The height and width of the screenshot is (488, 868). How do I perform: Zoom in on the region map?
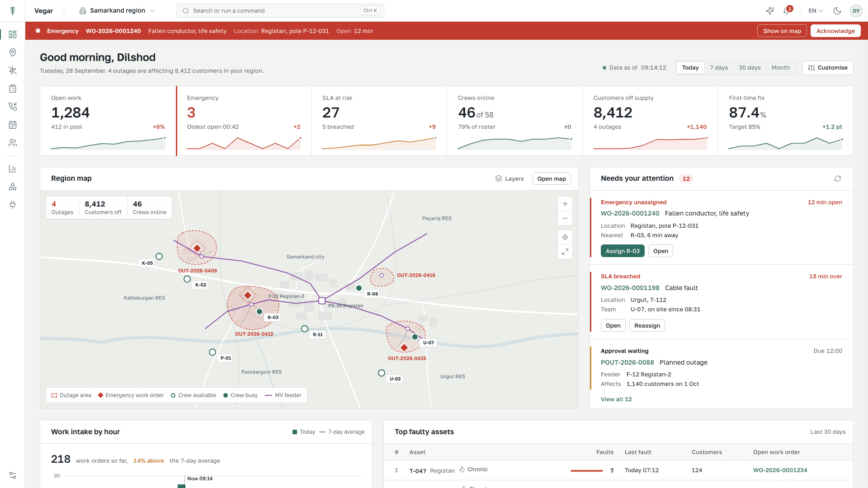pos(565,204)
